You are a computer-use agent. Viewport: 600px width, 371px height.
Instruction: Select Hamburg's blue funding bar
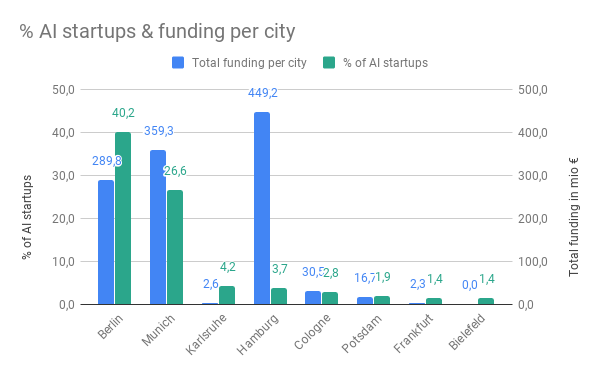tap(262, 208)
